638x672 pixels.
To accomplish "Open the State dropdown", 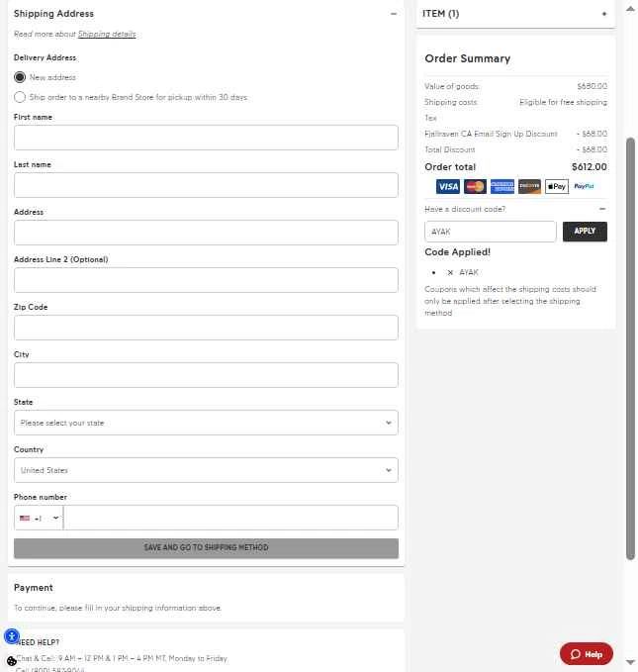I will [206, 423].
